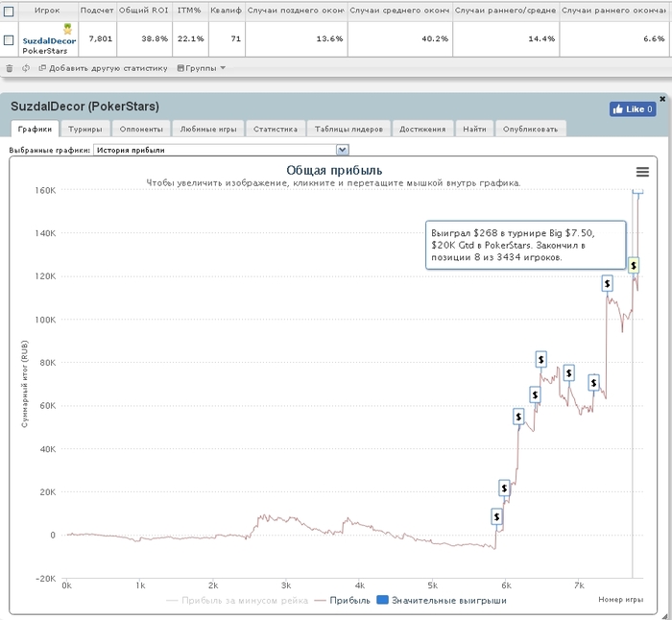This screenshot has height=620, width=672.
Task: Click the Facebook Like button
Action: click(x=633, y=109)
